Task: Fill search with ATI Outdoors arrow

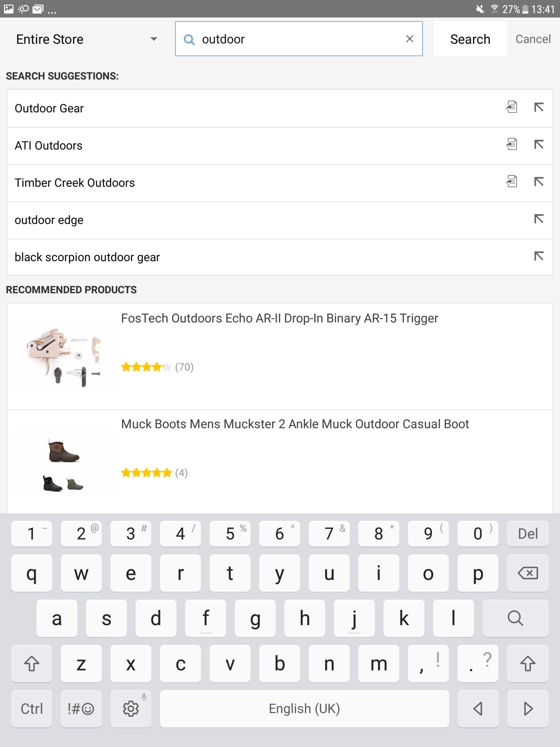Action: coord(539,144)
